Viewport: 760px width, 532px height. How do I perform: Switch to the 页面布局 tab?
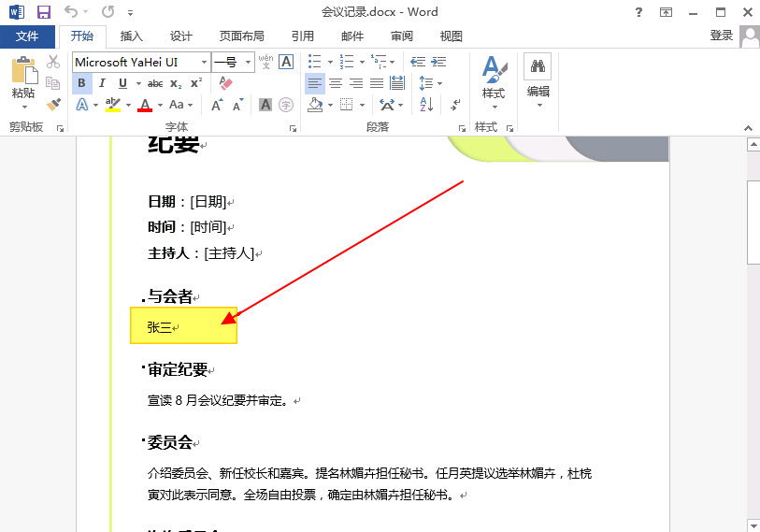click(x=241, y=36)
